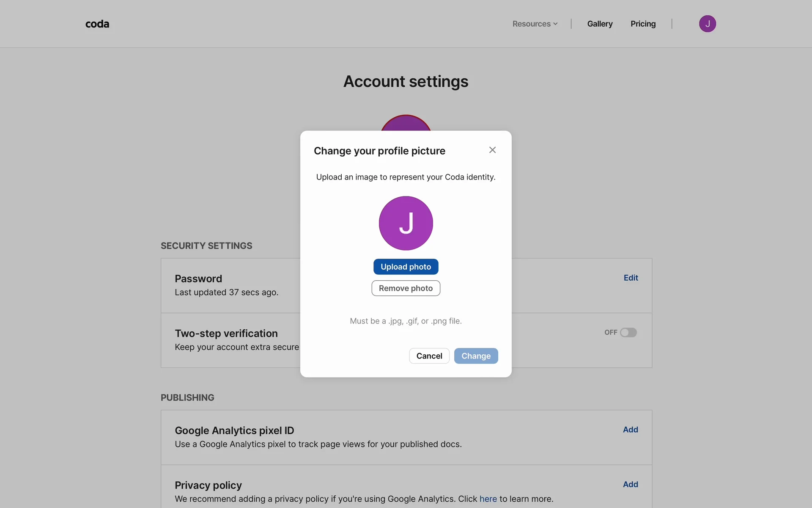Click the large J avatar preview in dialog
The height and width of the screenshot is (508, 812).
point(406,223)
